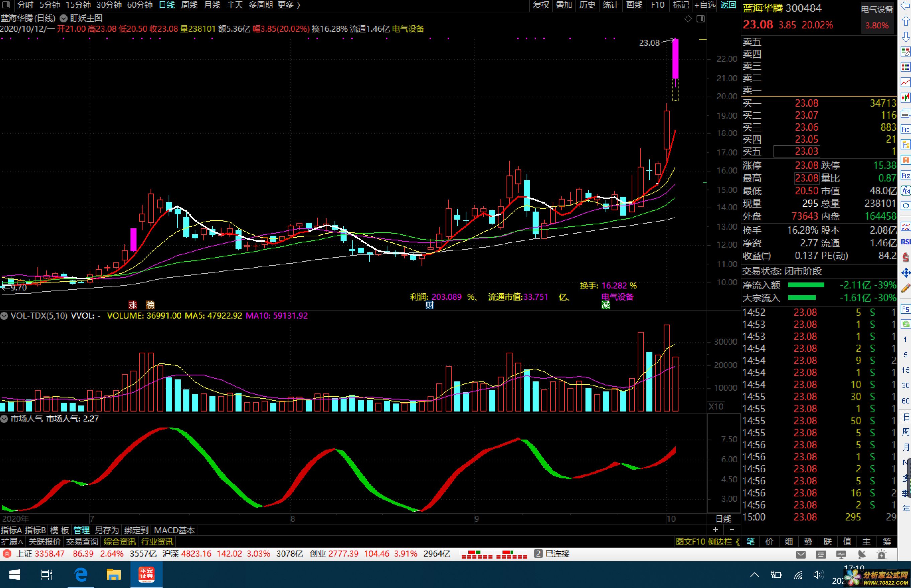Click the F12 trading sidebar icon
This screenshot has height=588, width=911.
(x=905, y=175)
